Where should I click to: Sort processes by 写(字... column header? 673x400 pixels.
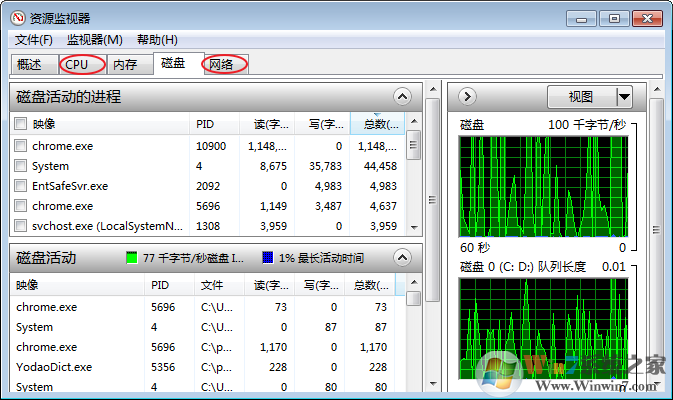[x=322, y=124]
